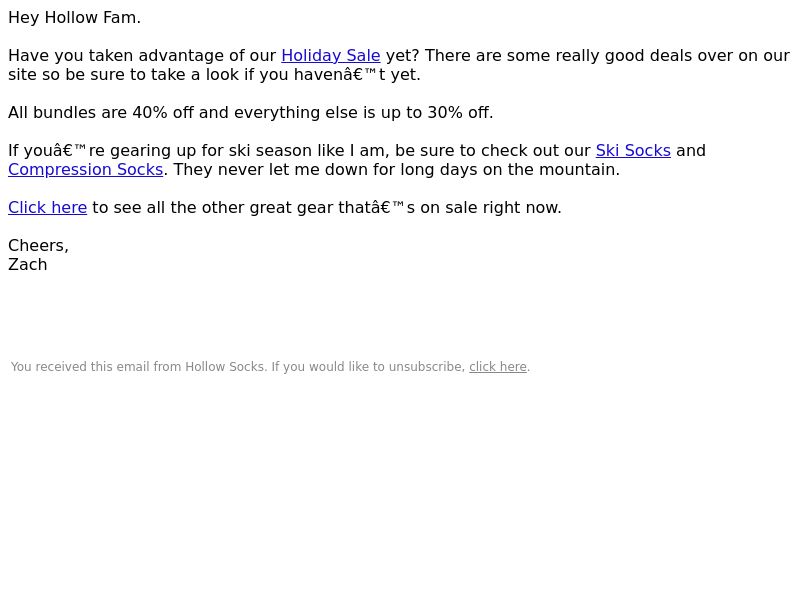This screenshot has height=600, width=800.
Task: Follow the Ski Socks link
Action: point(633,151)
